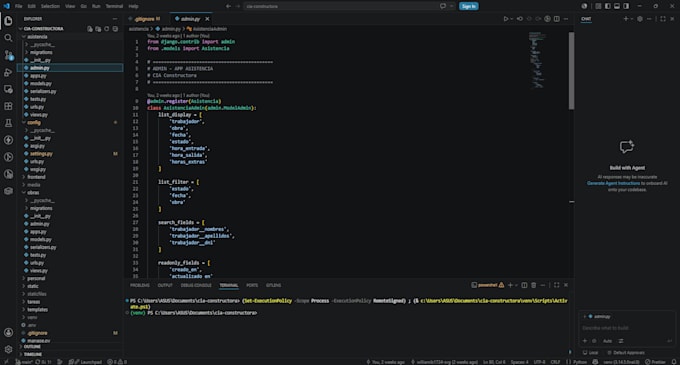Open the Testing flask icon in the activity bar
This screenshot has height=365, width=680.
tap(8, 123)
